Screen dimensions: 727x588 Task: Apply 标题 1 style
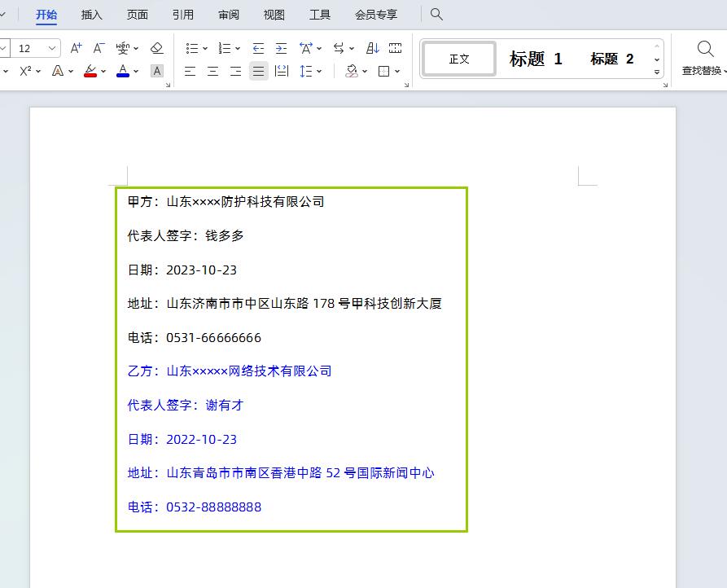536,59
